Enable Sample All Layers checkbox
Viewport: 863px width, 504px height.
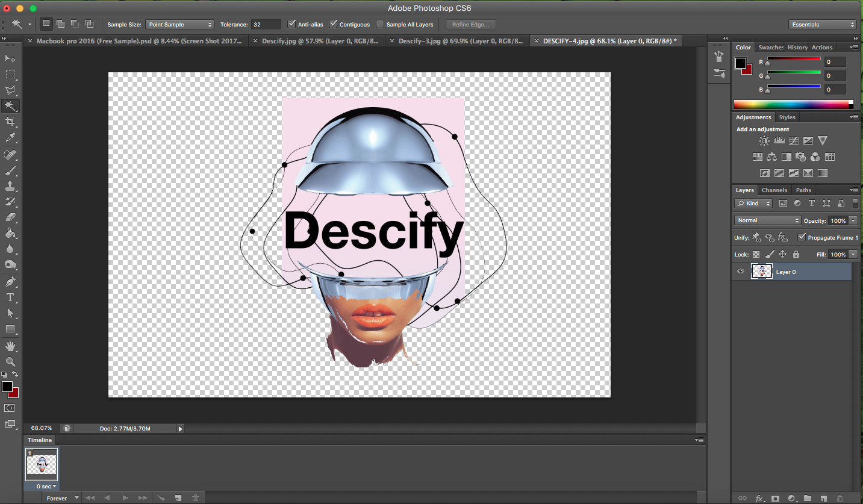380,25
